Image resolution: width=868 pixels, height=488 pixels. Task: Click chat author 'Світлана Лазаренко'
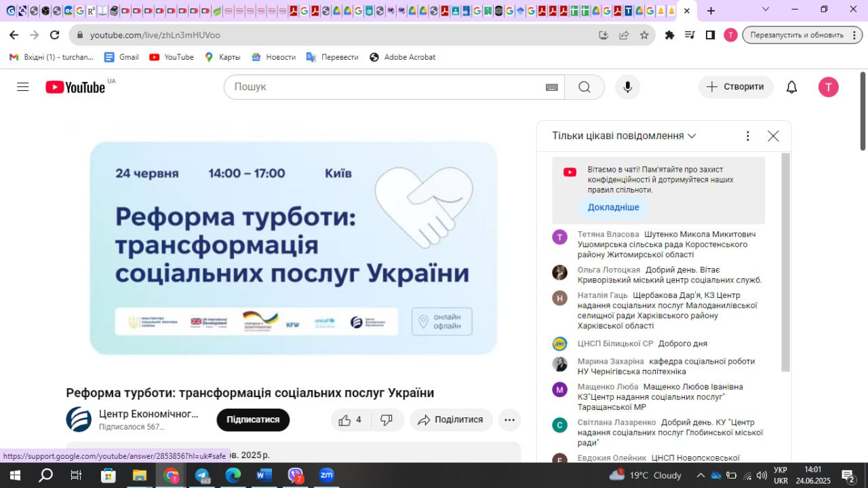coord(617,422)
